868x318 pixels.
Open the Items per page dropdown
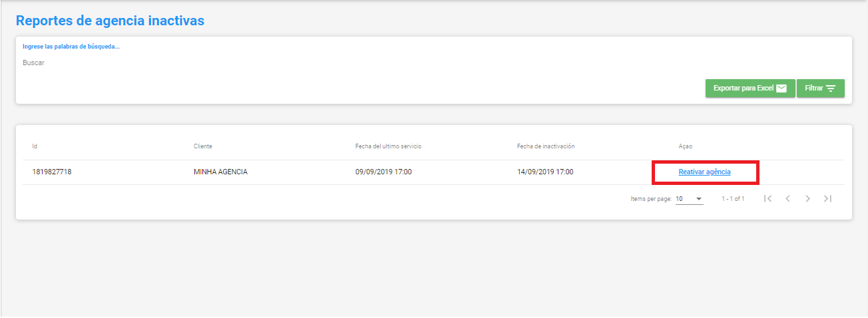point(689,199)
